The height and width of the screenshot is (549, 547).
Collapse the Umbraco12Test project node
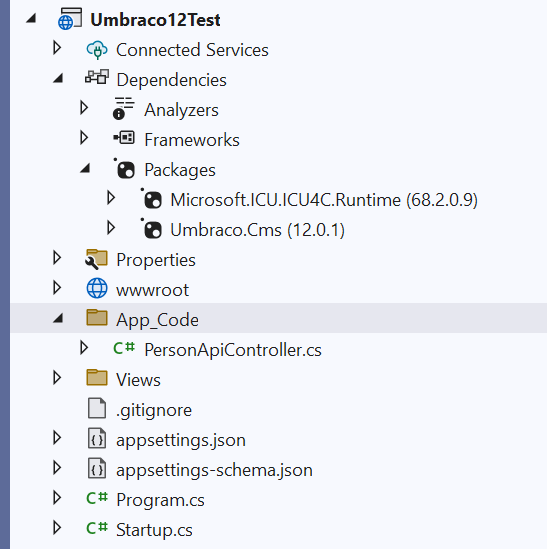31,18
